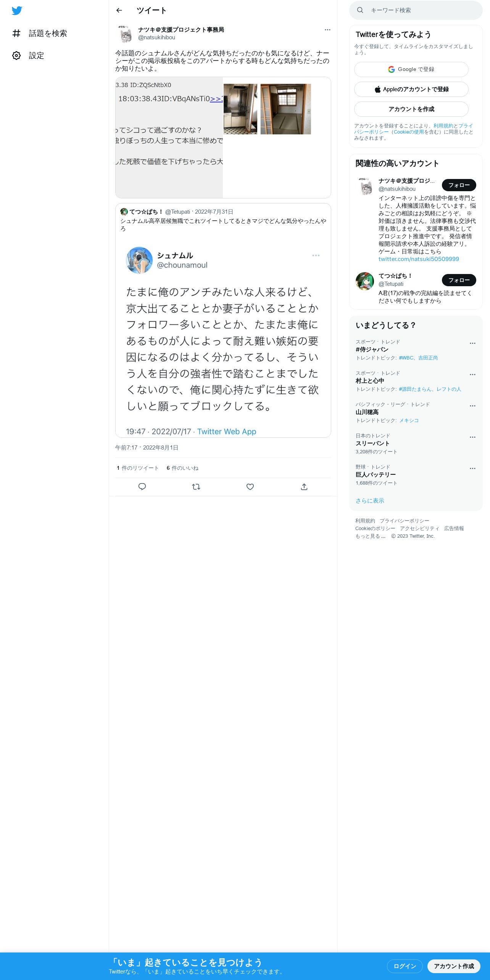This screenshot has height=980, width=490.
Task: Open more options on Natsuki's tweet
Action: click(327, 30)
